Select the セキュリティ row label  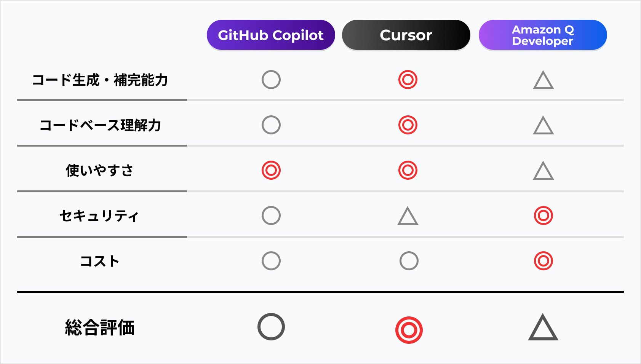[x=99, y=216]
